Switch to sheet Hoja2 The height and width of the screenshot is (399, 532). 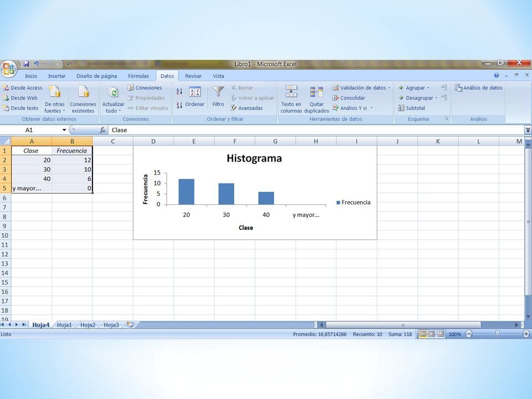pos(88,325)
